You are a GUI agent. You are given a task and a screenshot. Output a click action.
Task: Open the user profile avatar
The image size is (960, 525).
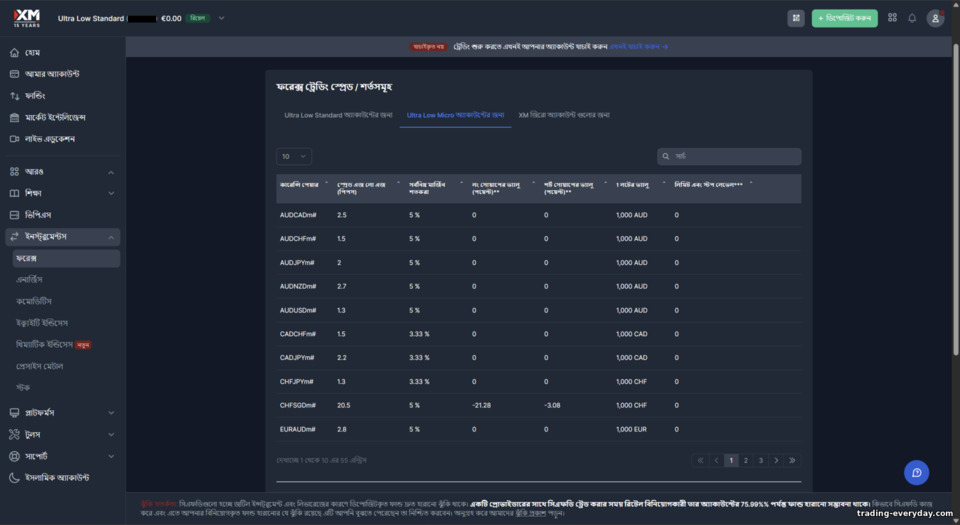[935, 18]
